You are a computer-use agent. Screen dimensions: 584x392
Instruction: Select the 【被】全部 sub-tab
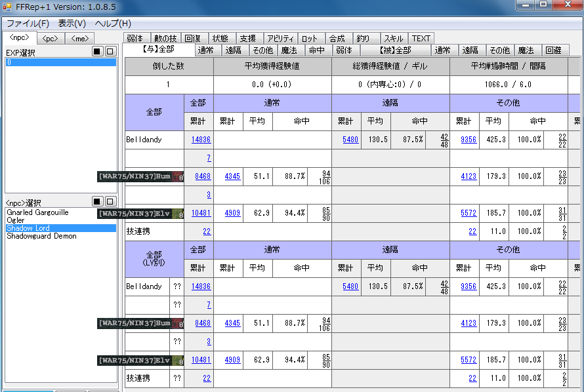(x=395, y=50)
